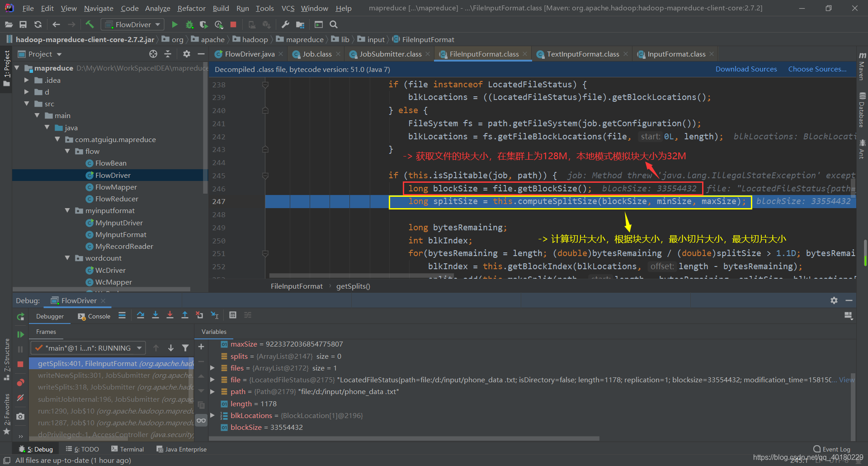This screenshot has height=466, width=868.
Task: Click the Search Everywhere magnifier icon
Action: (x=334, y=24)
